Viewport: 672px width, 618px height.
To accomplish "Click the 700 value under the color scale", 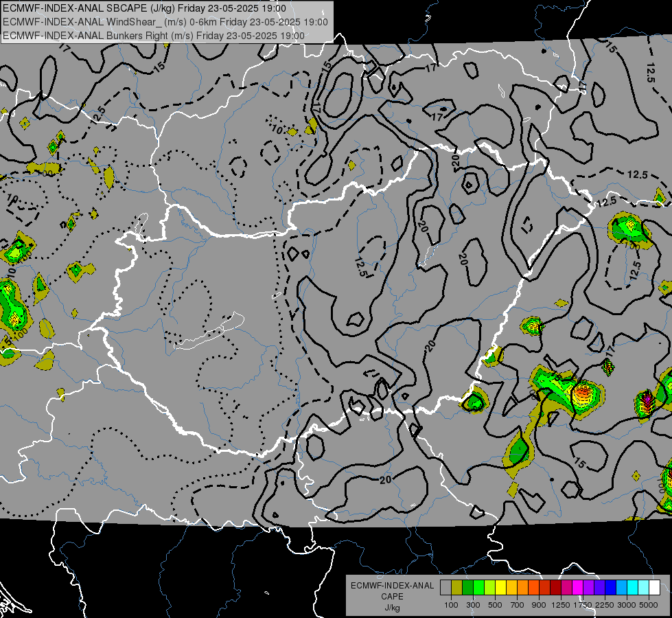I will pyautogui.click(x=518, y=605).
